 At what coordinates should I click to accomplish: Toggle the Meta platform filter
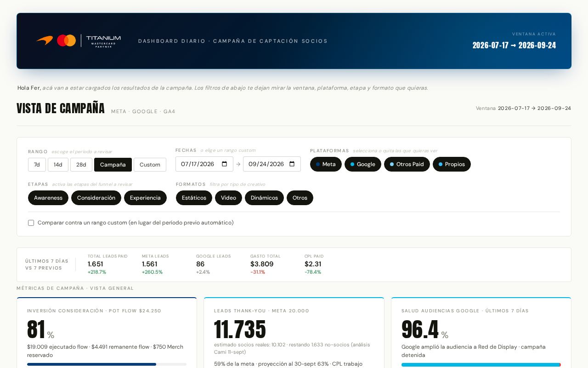click(x=326, y=164)
